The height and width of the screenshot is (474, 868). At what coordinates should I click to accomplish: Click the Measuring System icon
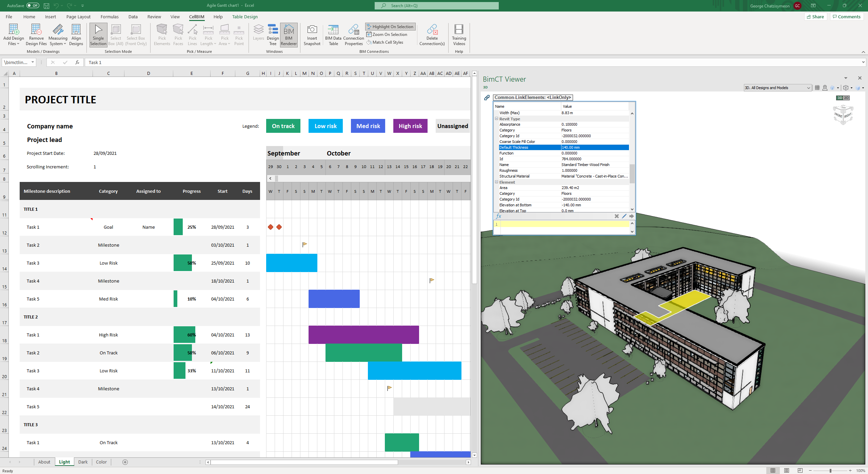(58, 30)
